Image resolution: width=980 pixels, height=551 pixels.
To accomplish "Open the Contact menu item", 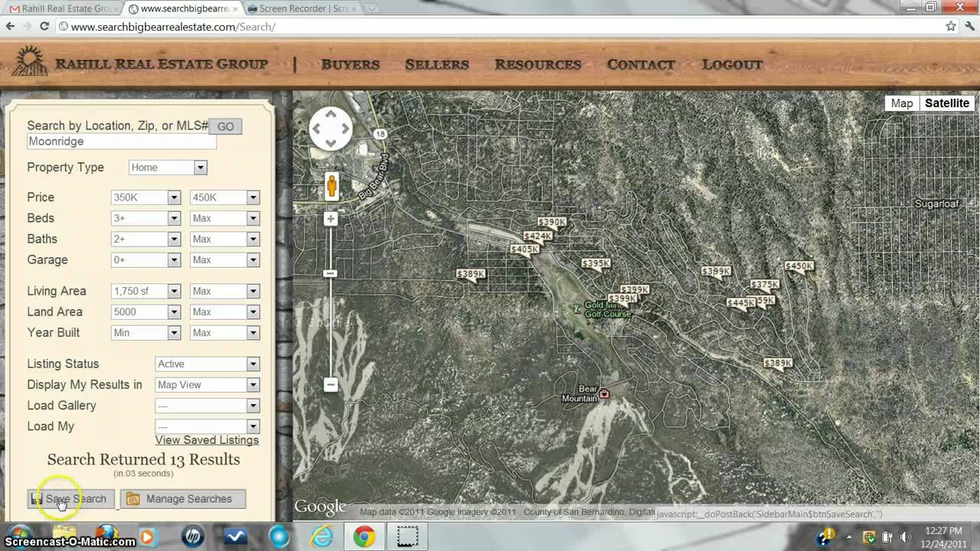I will 641,65.
